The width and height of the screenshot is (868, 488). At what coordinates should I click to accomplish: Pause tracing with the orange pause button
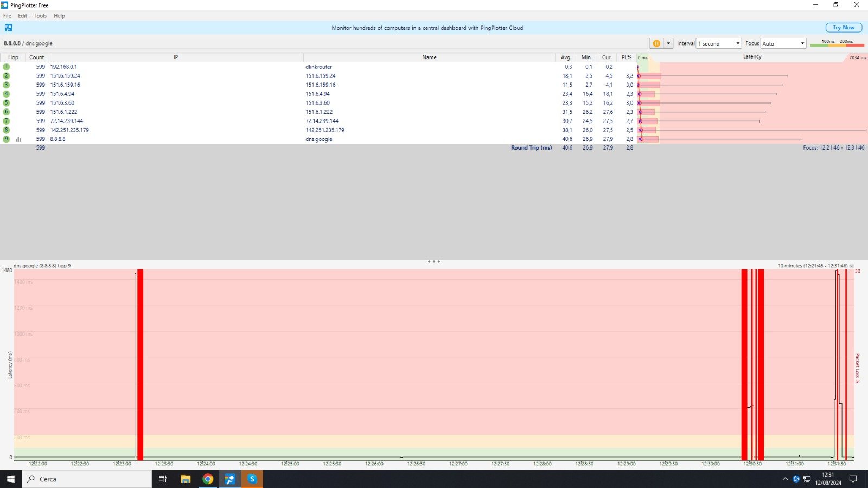click(656, 43)
